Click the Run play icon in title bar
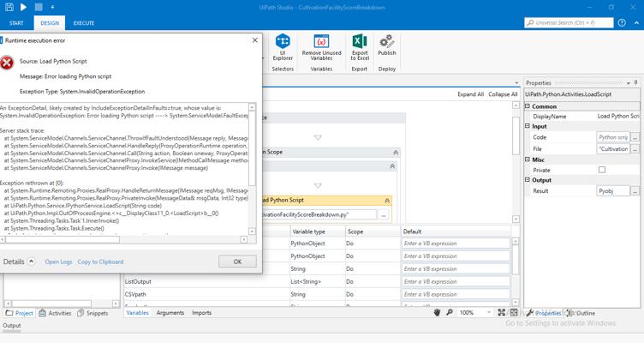Viewport: 644px width, 343px height. [24, 7]
